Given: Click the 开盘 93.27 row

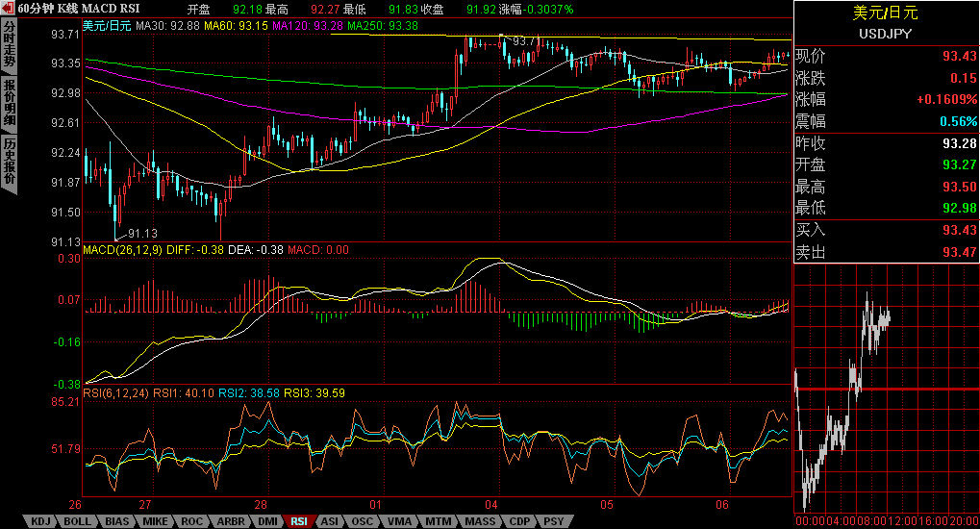Looking at the screenshot, I should tap(886, 165).
